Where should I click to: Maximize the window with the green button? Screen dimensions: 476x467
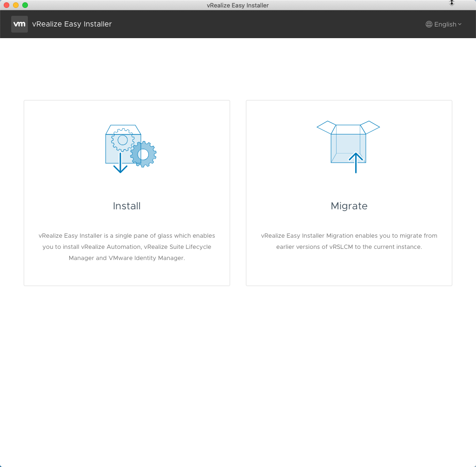25,5
